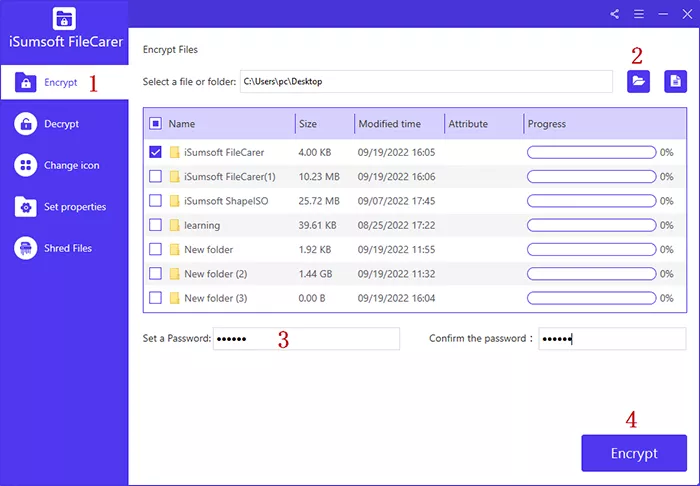Click the Confirm the password field
The image size is (700, 486).
point(612,339)
